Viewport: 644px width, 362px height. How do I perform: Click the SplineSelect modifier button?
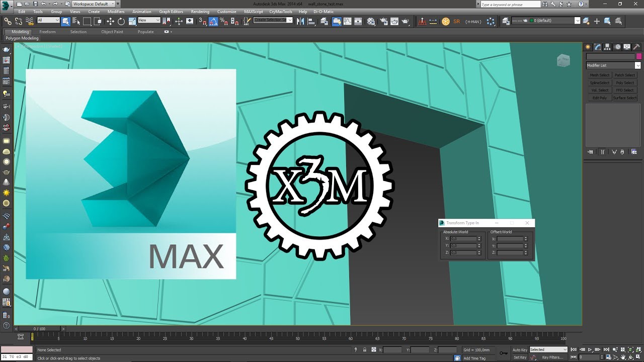[600, 83]
